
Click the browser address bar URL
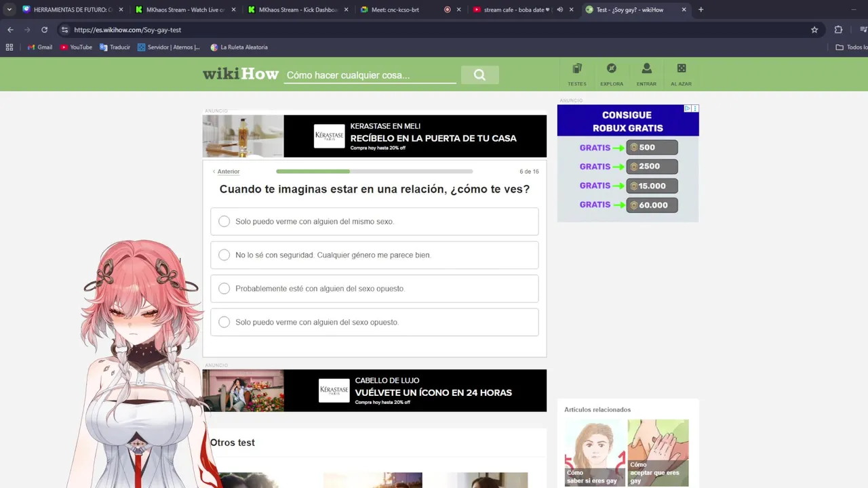(x=127, y=30)
